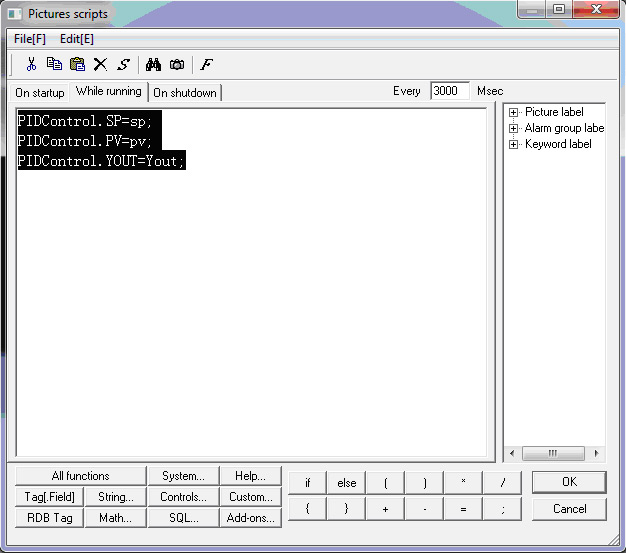Expand the Keyword label tree node
Viewport: 626px width, 553px height.
point(513,144)
